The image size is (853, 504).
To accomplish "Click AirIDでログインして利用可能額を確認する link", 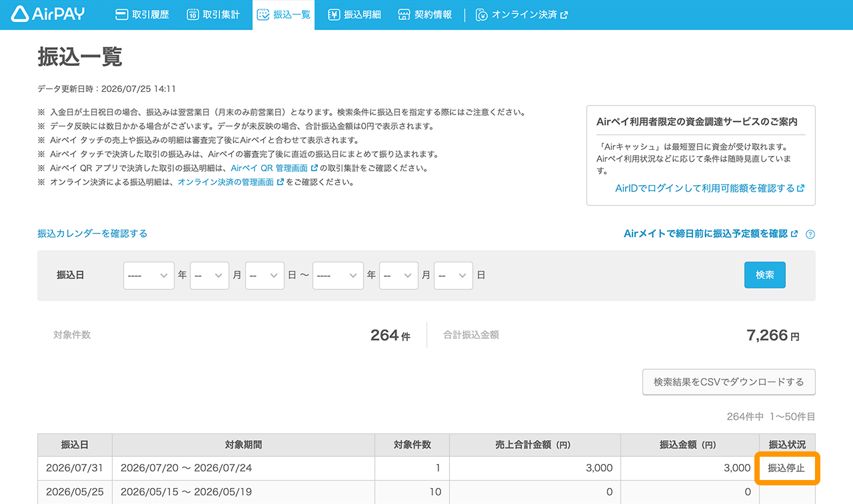I will point(710,188).
